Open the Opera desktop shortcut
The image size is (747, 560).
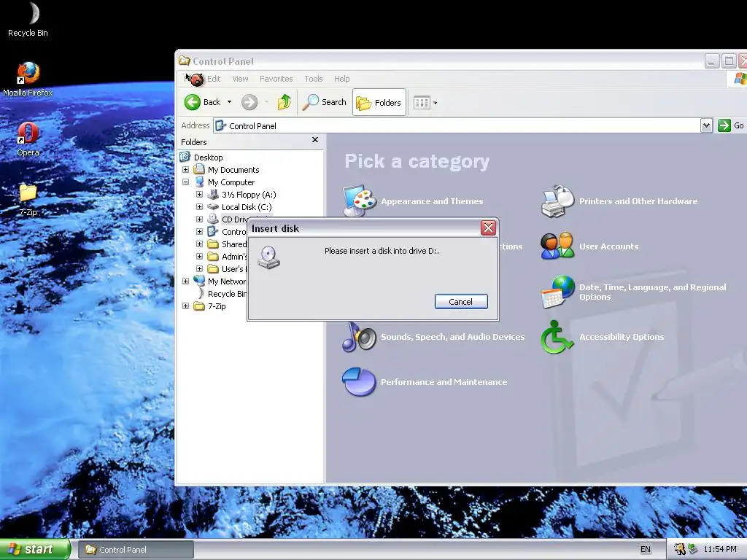click(28, 139)
